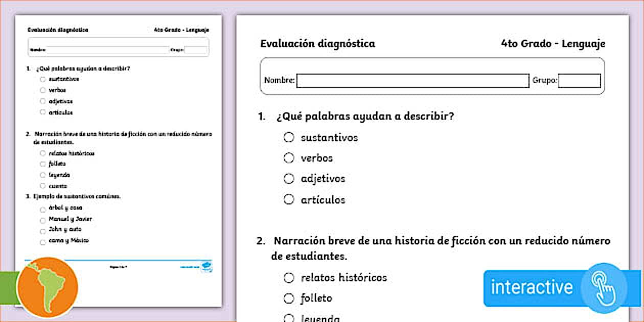Click the Nombre input field on large page
The width and height of the screenshot is (644, 322).
[x=412, y=81]
